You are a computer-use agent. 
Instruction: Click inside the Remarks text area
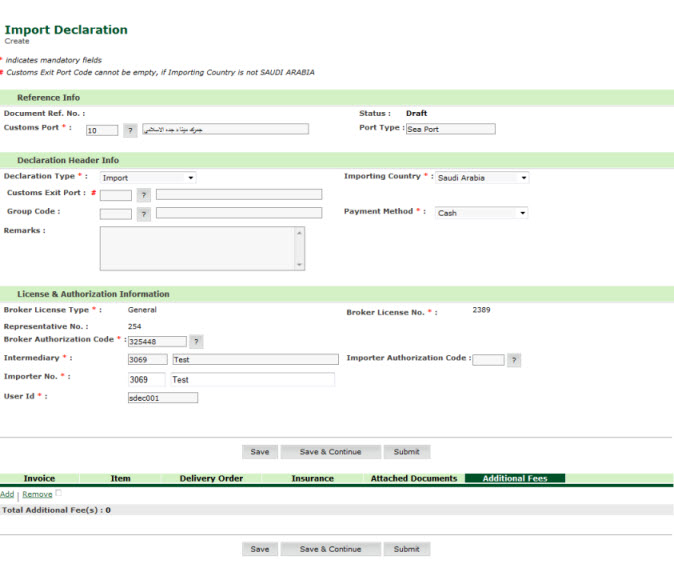tap(198, 248)
